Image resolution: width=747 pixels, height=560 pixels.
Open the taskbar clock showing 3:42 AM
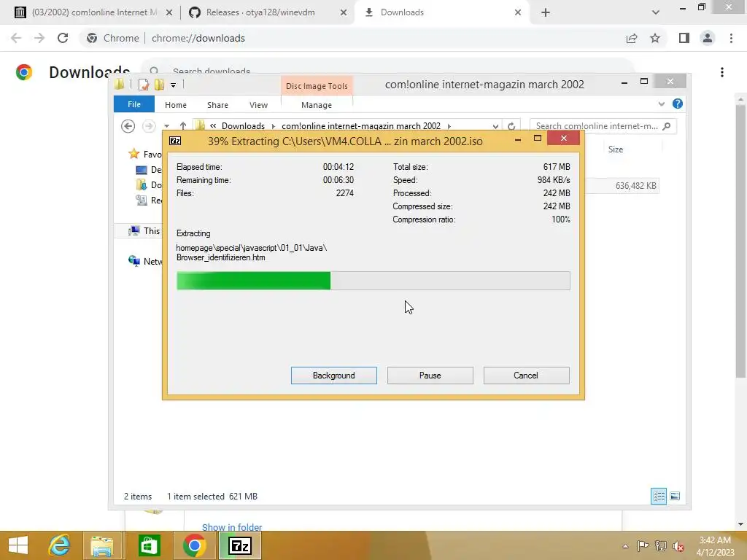pyautogui.click(x=715, y=545)
